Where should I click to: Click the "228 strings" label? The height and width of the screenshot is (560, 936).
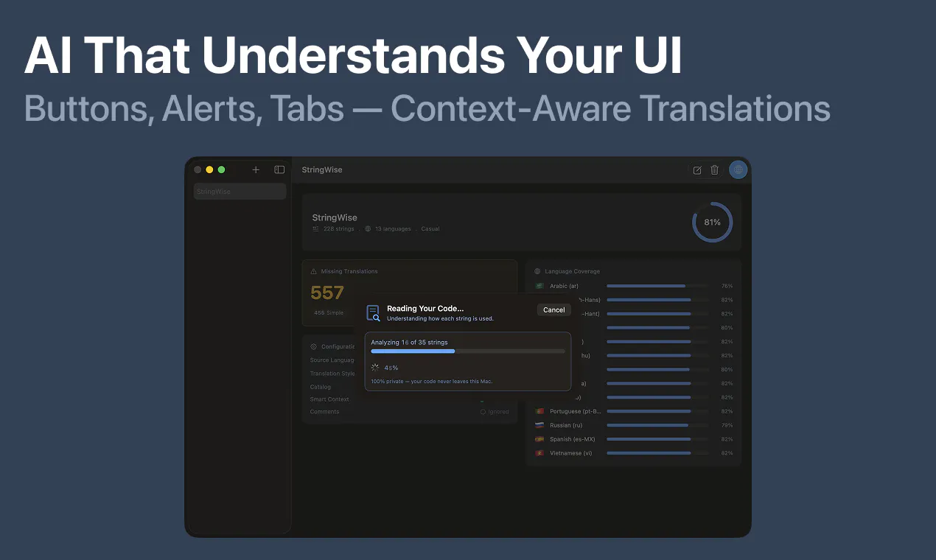pyautogui.click(x=339, y=229)
